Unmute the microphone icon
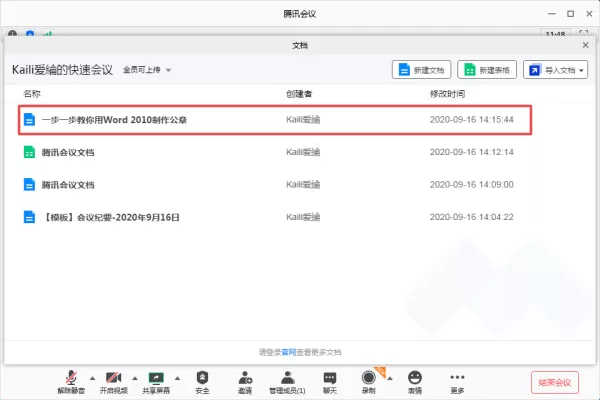The image size is (600, 400). click(71, 382)
